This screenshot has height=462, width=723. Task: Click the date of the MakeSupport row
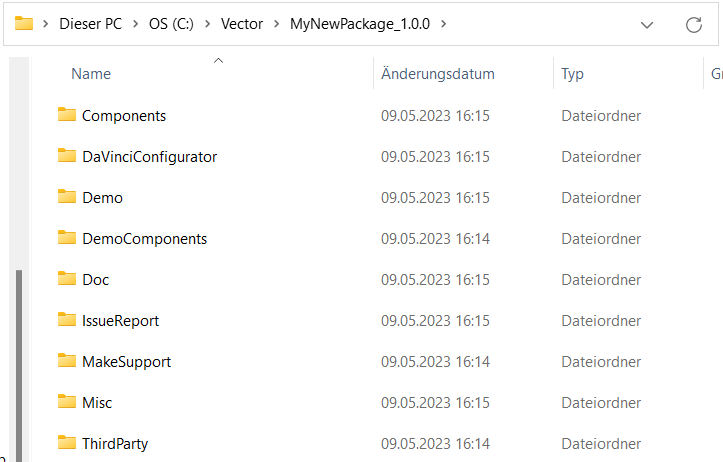435,362
